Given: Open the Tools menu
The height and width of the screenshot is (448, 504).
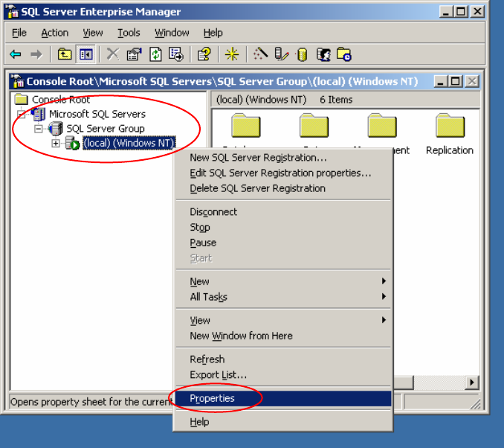Looking at the screenshot, I should pos(129,33).
